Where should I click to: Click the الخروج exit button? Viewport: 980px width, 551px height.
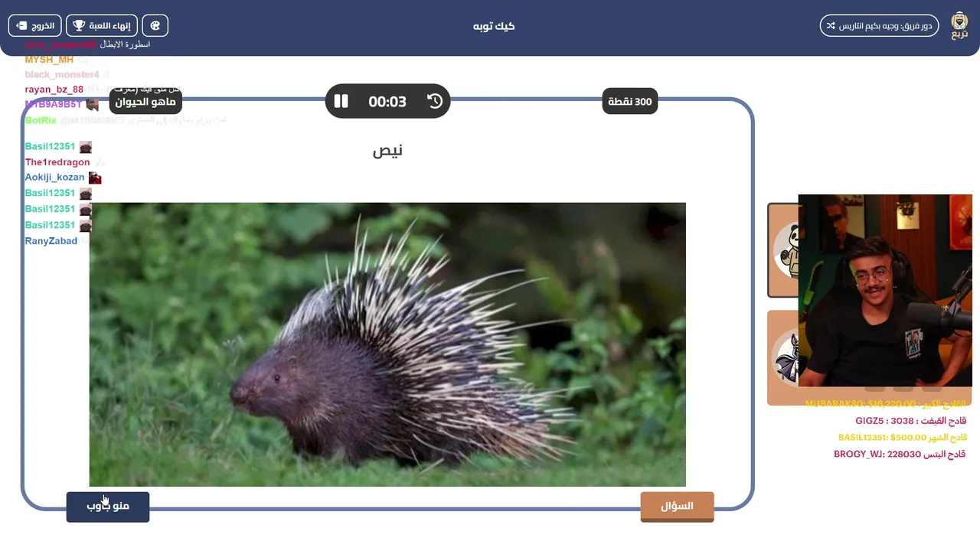click(34, 25)
